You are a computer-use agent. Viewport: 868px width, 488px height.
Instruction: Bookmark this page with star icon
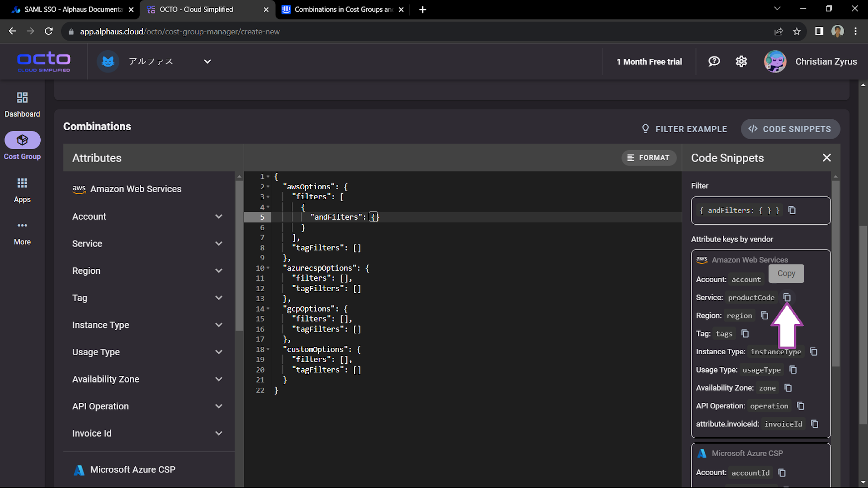(x=797, y=31)
